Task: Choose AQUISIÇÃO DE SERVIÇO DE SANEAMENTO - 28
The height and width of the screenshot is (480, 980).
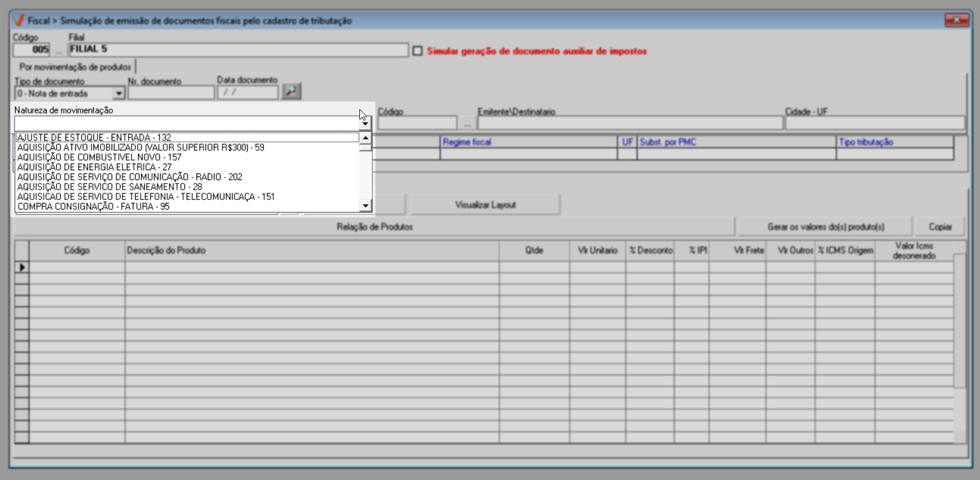Action: 187,187
